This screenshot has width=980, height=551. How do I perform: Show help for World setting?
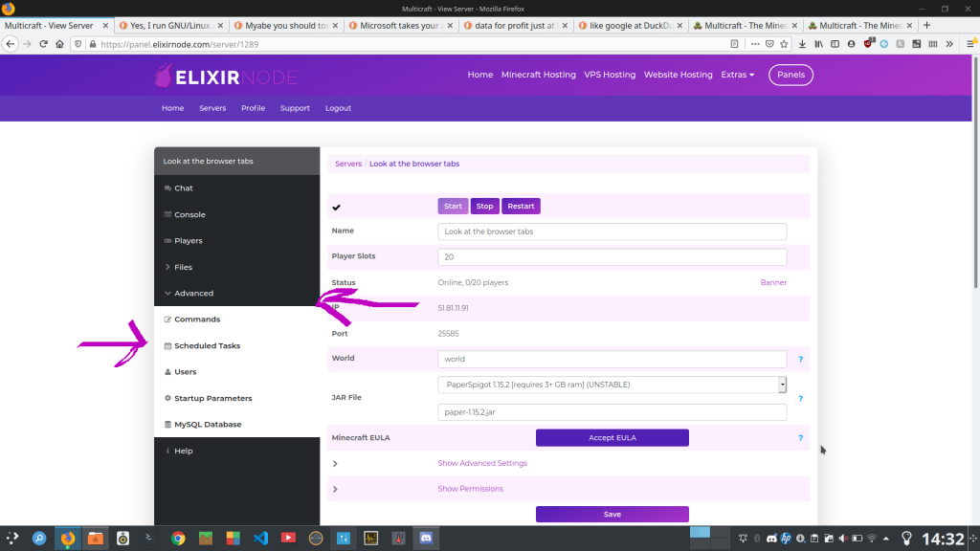click(800, 360)
